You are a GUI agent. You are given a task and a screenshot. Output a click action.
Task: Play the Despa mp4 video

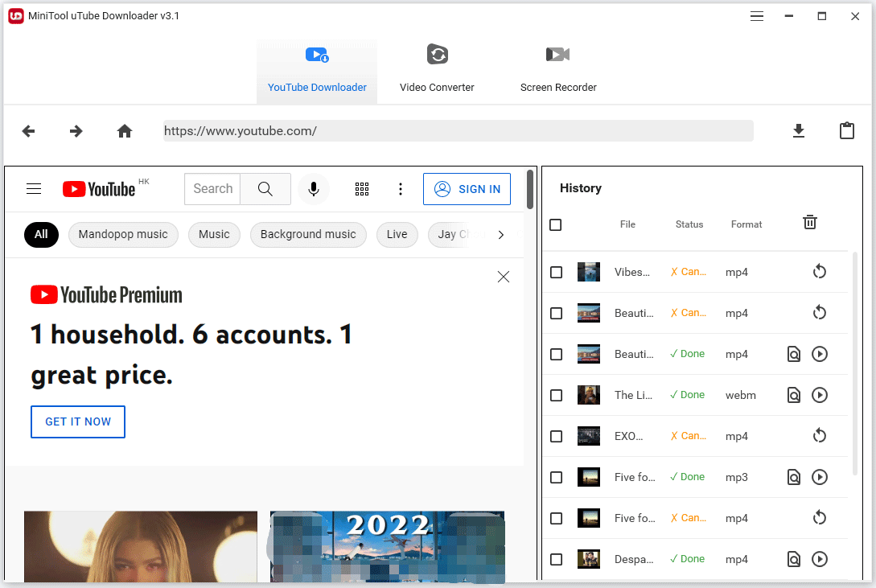[x=819, y=559]
